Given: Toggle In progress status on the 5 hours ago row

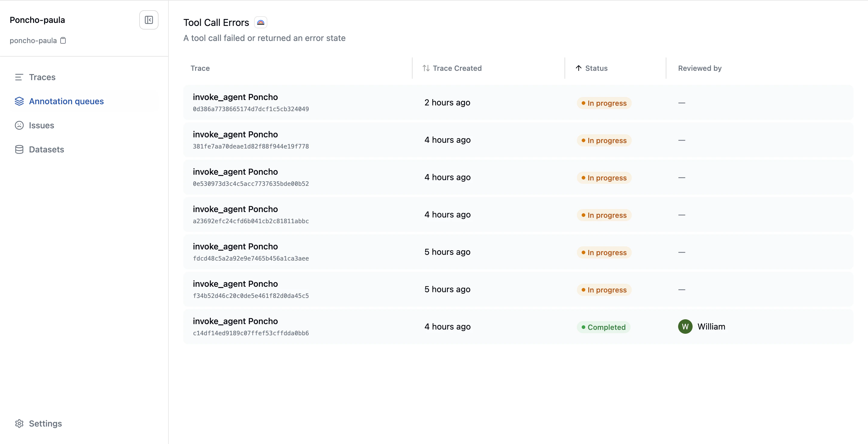Looking at the screenshot, I should point(603,252).
